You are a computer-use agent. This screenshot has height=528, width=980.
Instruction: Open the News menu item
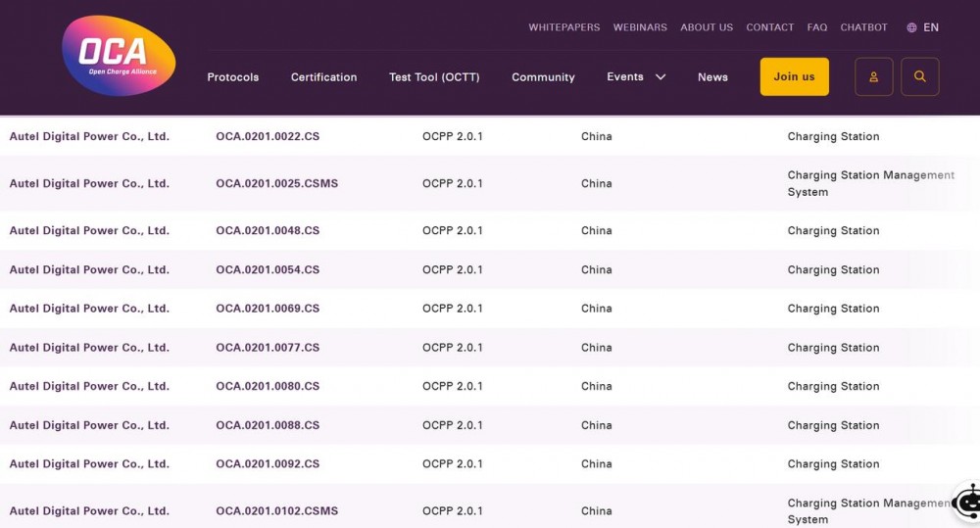click(712, 76)
